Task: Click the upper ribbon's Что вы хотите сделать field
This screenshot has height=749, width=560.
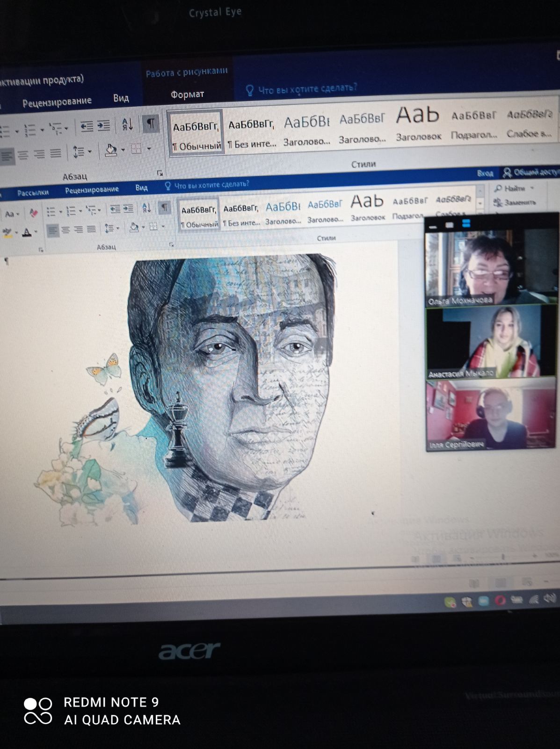Action: click(x=302, y=88)
